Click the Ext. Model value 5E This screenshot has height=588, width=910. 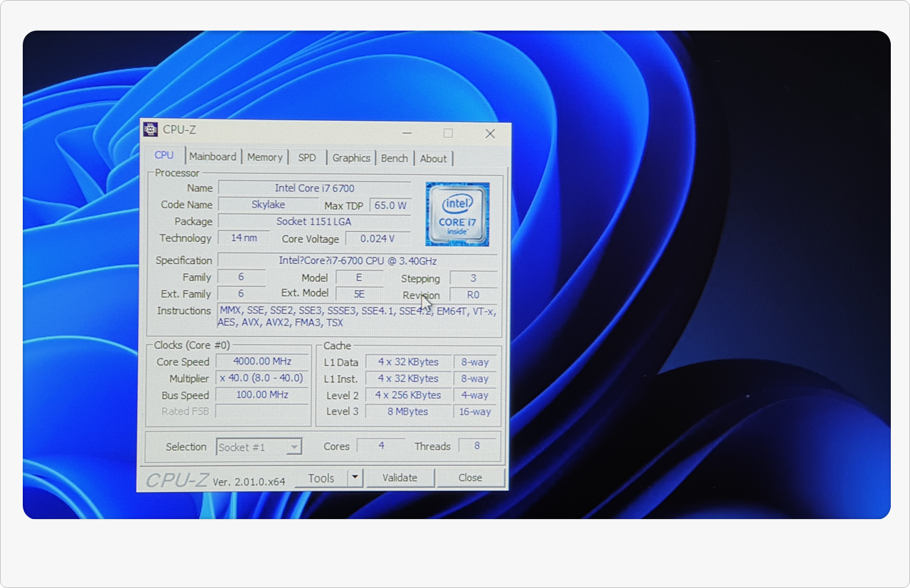tap(359, 294)
